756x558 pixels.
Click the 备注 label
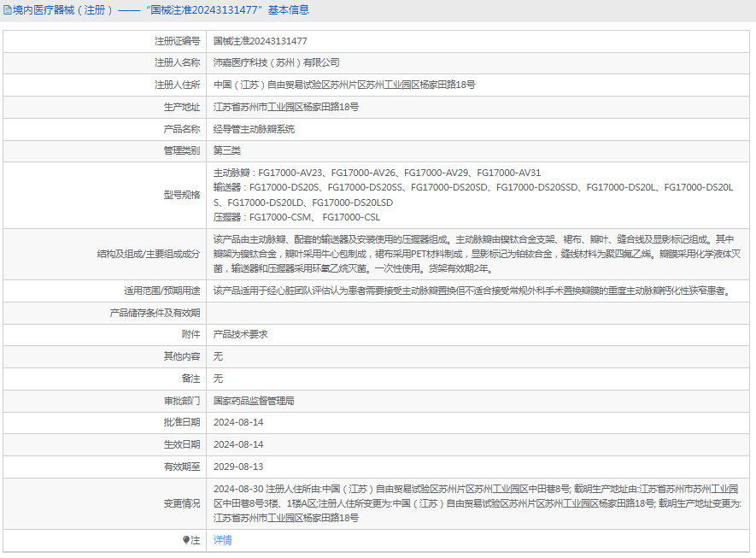click(x=191, y=379)
